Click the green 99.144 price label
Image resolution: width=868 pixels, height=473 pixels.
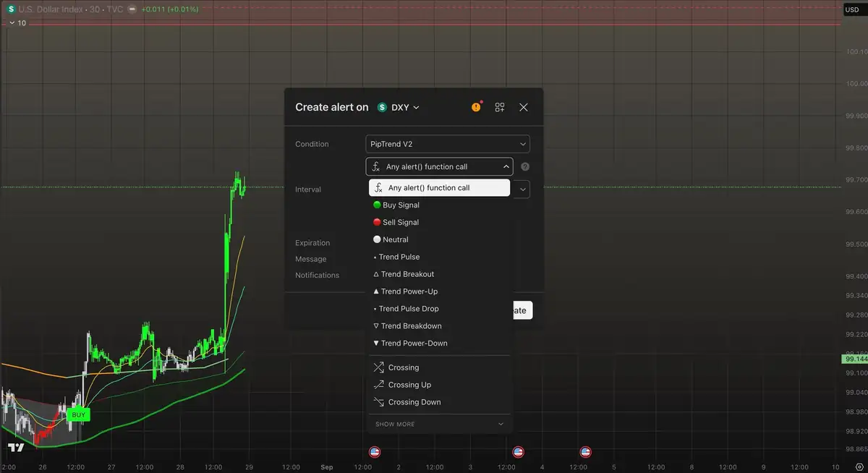coord(855,359)
